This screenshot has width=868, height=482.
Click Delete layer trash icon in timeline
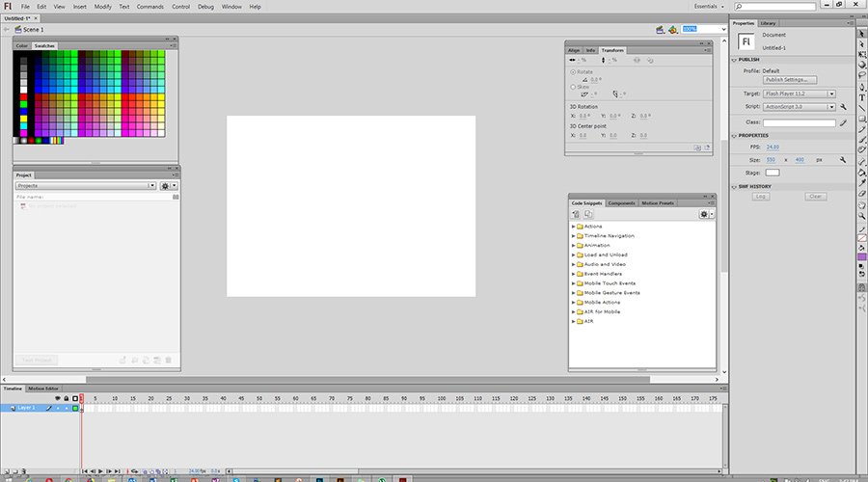(23, 471)
